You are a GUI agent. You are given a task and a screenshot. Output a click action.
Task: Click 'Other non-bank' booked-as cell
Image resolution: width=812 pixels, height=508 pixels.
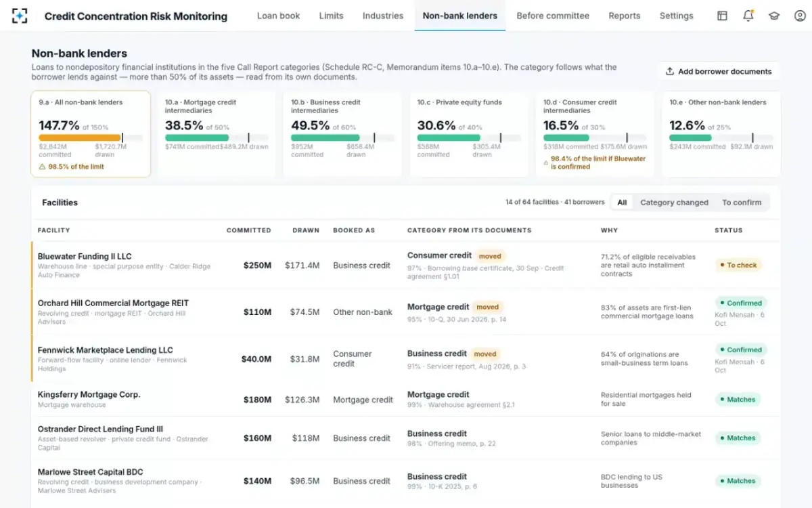point(363,312)
